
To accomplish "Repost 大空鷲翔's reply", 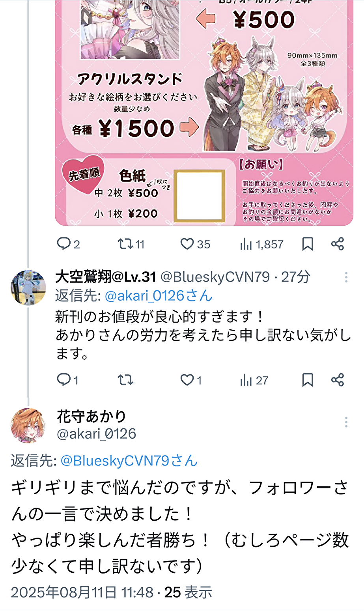I will click(x=125, y=380).
